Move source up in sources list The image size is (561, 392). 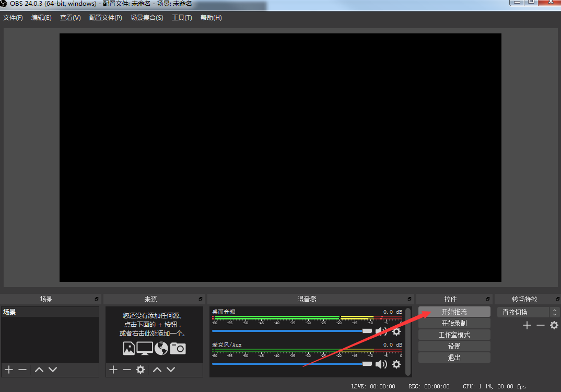click(x=157, y=370)
